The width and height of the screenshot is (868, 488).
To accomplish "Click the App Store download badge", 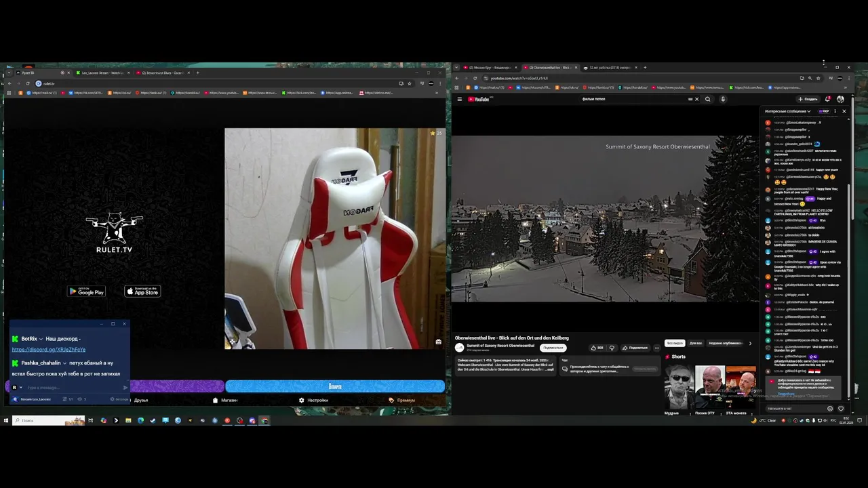I will [142, 291].
